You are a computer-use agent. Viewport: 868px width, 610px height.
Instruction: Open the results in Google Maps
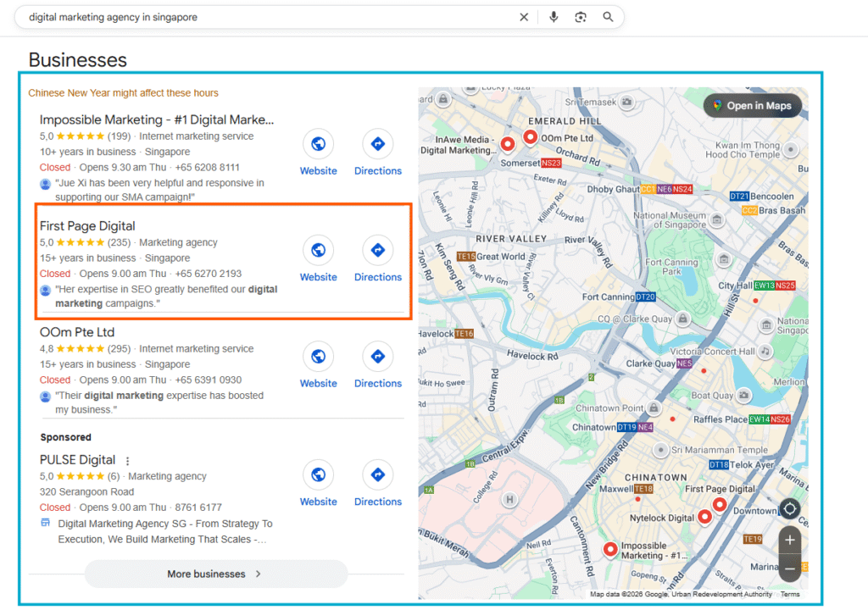point(752,105)
